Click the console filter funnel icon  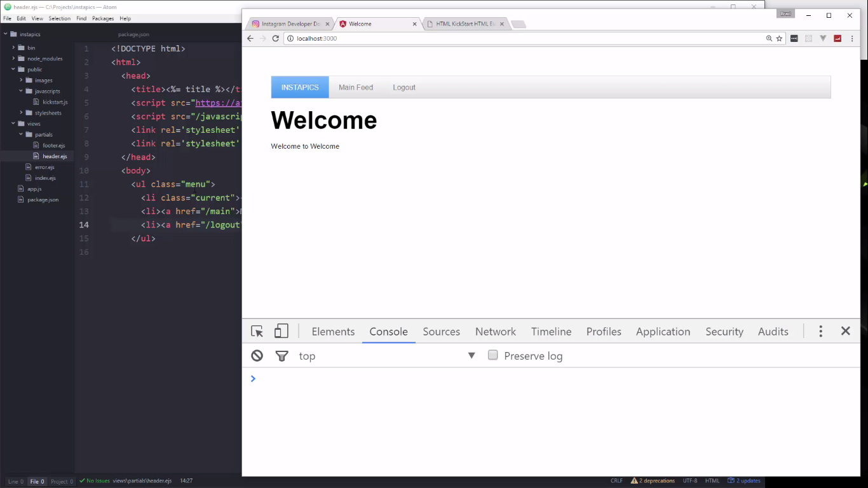click(x=281, y=356)
